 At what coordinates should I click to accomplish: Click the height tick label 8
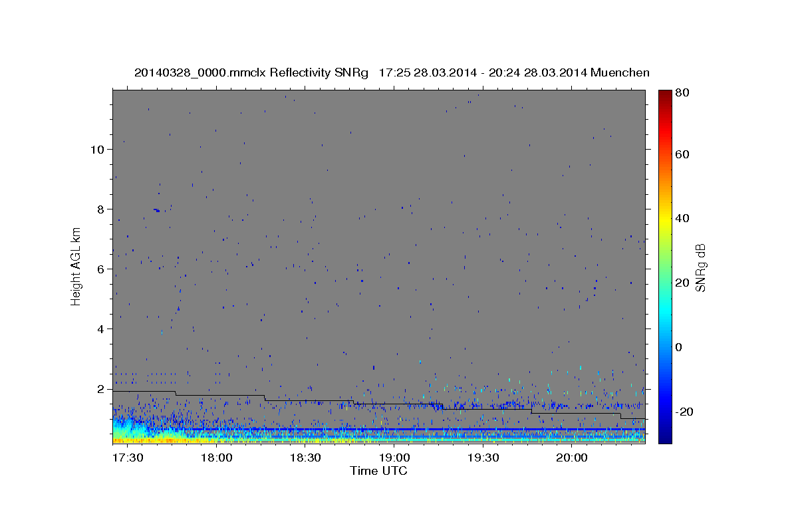[99, 209]
